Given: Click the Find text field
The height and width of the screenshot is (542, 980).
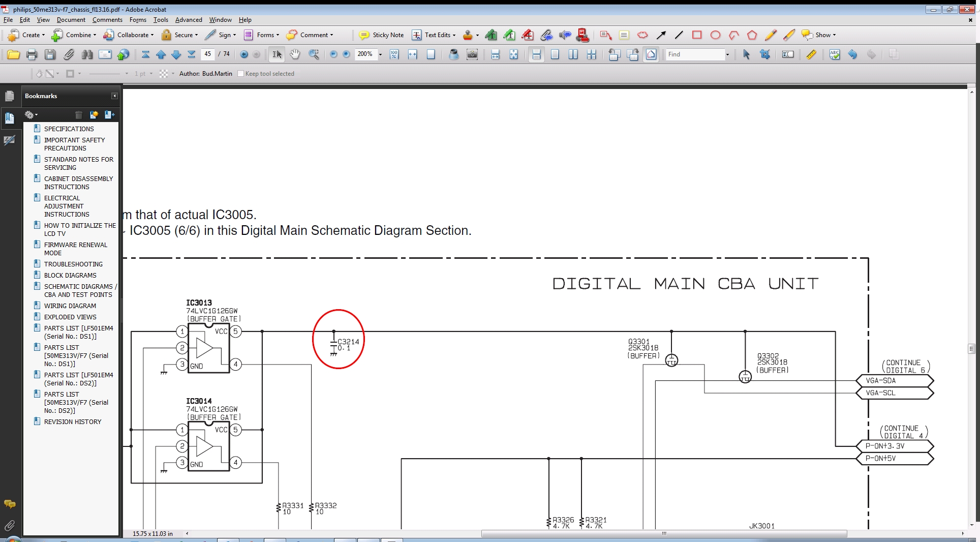Looking at the screenshot, I should 695,54.
